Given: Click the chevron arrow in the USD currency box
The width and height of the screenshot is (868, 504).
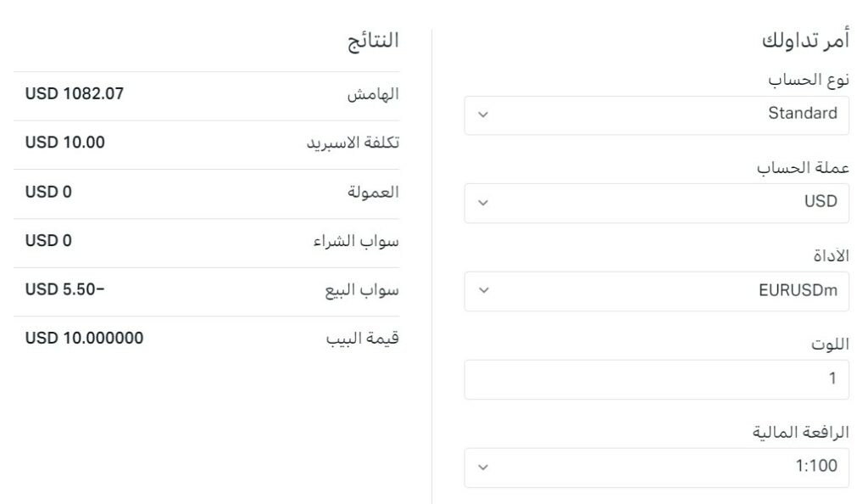Looking at the screenshot, I should click(x=483, y=202).
